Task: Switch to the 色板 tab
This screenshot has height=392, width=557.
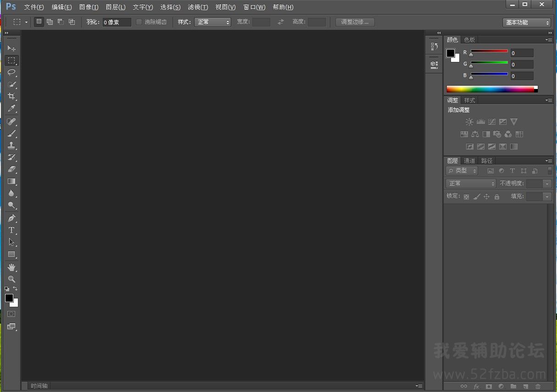Action: pyautogui.click(x=469, y=40)
